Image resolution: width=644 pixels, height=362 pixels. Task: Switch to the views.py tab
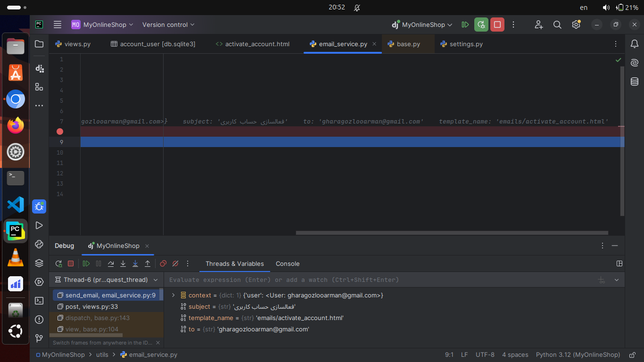point(73,44)
